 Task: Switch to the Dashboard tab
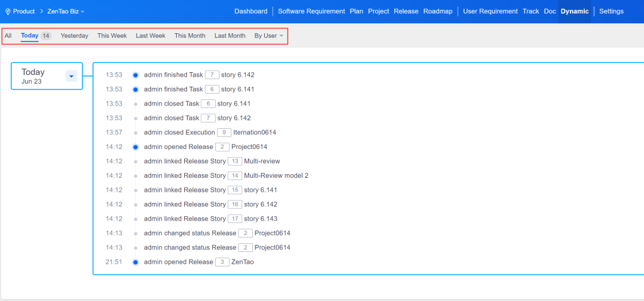tap(250, 11)
